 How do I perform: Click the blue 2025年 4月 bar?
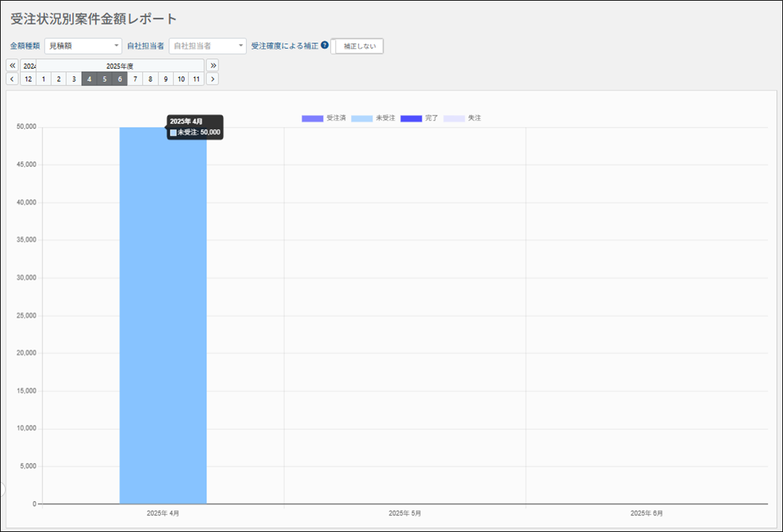pyautogui.click(x=163, y=316)
